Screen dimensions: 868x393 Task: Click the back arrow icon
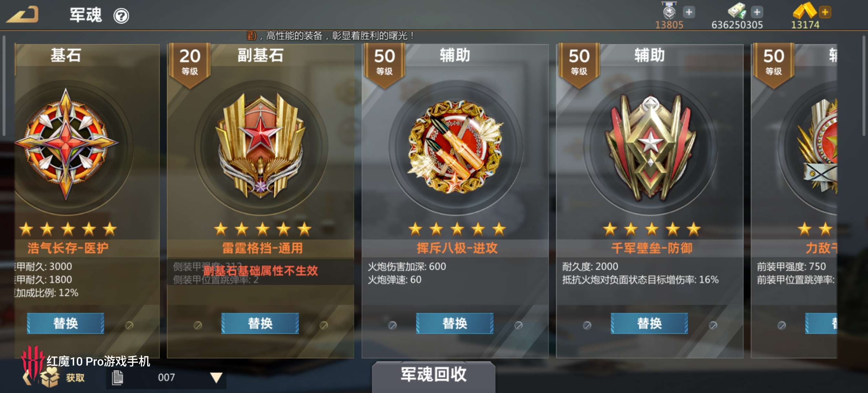[x=23, y=15]
